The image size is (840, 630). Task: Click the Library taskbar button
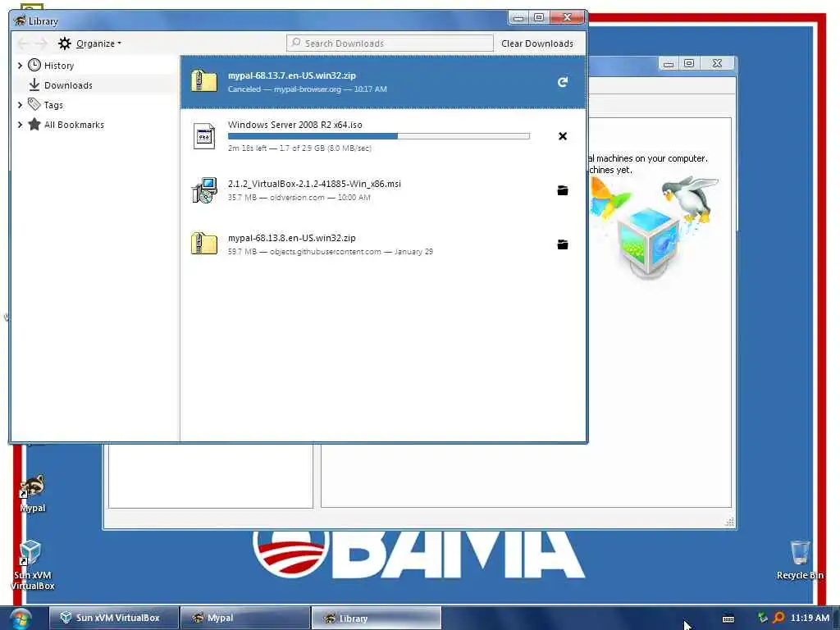coord(376,618)
